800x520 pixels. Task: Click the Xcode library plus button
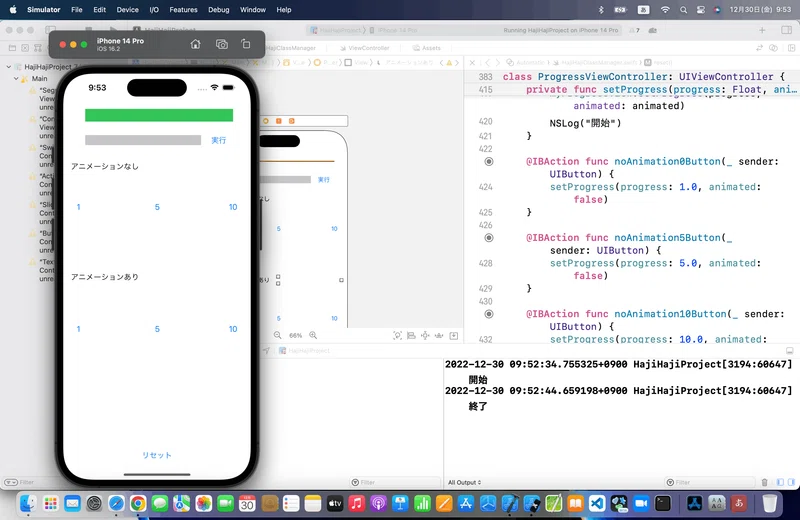pyautogui.click(x=762, y=30)
